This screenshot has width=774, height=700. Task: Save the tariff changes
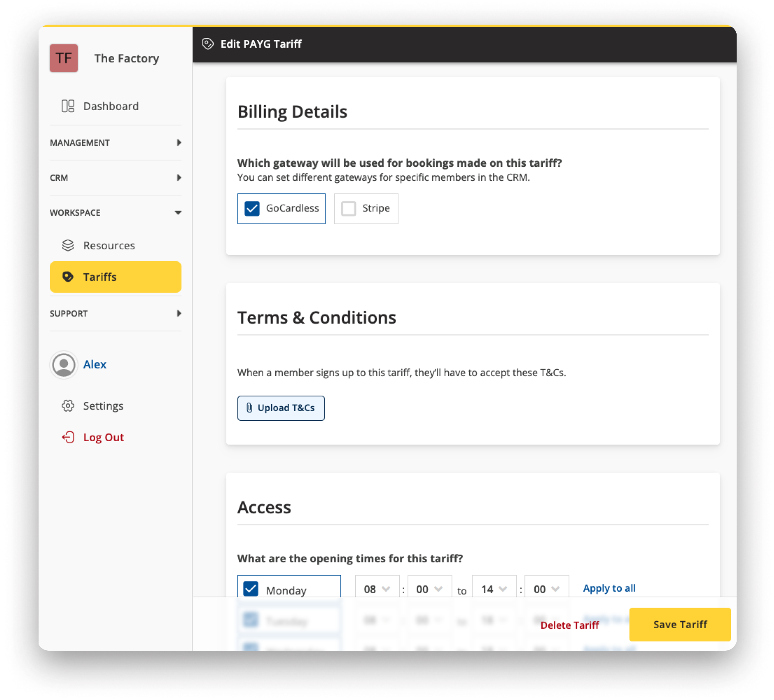[680, 624]
